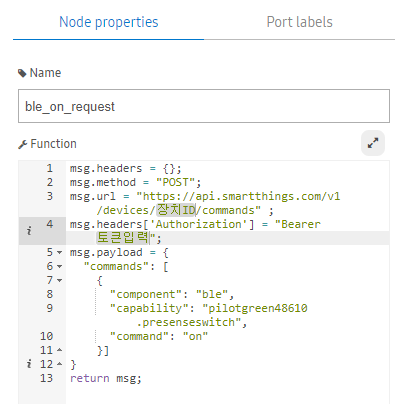Click line number 13 in the gutter

[x=46, y=378]
